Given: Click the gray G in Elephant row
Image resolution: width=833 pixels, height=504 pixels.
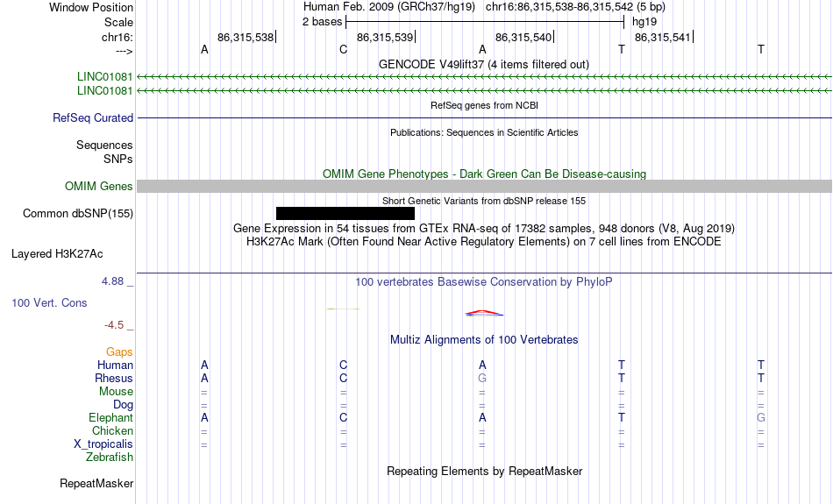Looking at the screenshot, I should 761,418.
